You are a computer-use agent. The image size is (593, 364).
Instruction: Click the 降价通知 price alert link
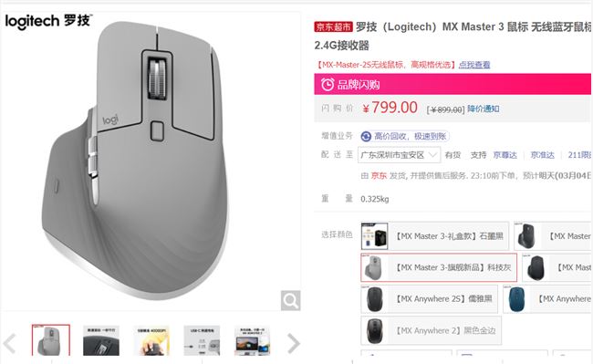[x=484, y=109]
